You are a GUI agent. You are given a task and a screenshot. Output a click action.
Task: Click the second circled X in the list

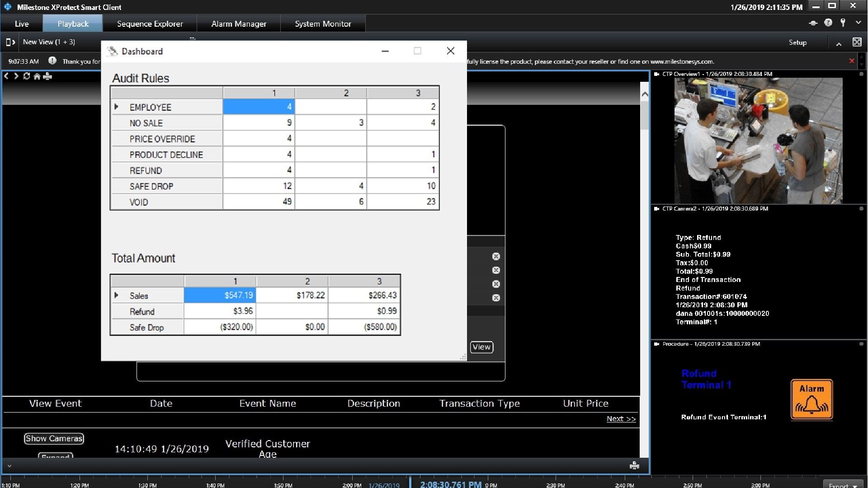pos(496,270)
